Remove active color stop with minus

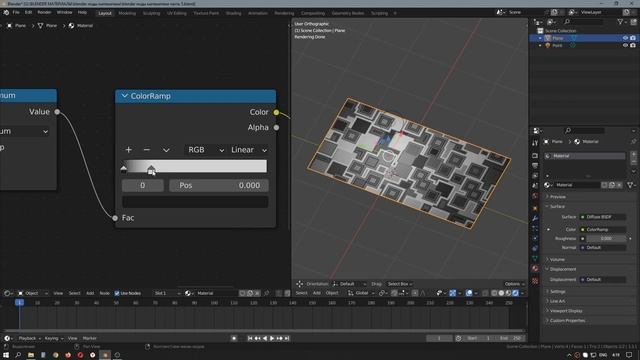[x=147, y=150]
